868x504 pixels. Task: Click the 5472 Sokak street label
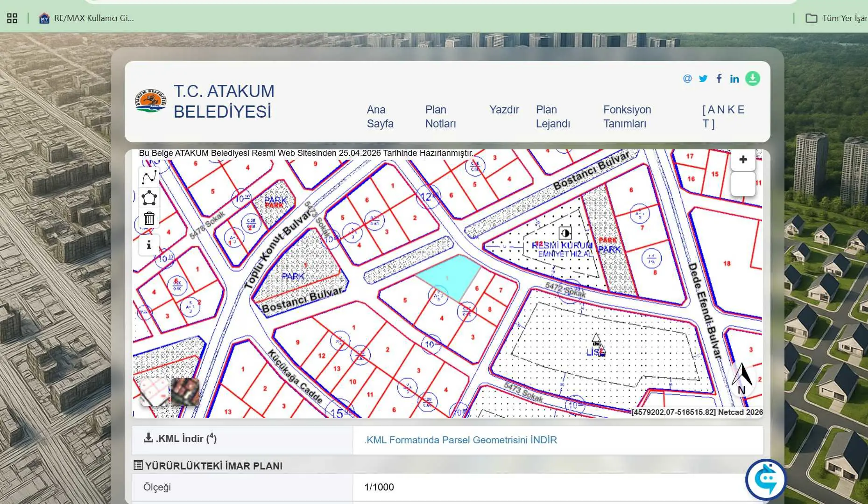pyautogui.click(x=565, y=290)
